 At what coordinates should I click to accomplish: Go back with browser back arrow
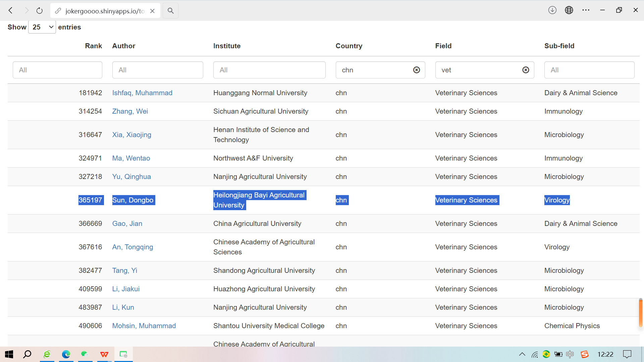point(11,11)
